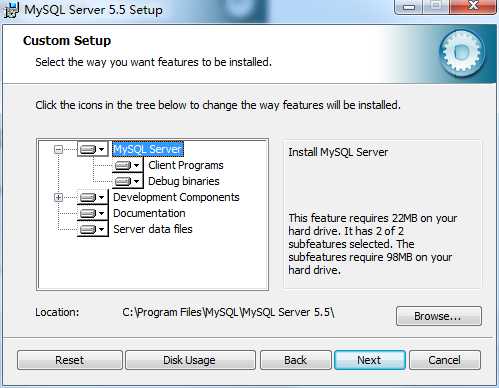Viewport: 499px width, 388px height.
Task: Select Client Programs in the feature tree
Action: [186, 165]
